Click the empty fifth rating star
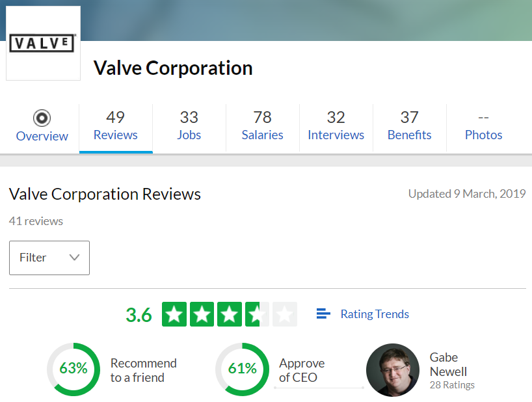Screen dimensions: 532x402 click(x=285, y=314)
